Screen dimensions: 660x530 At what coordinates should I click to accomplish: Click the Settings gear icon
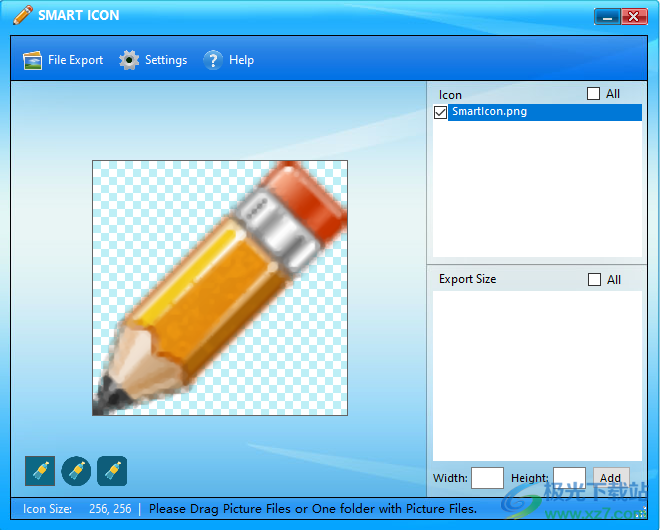coord(129,60)
